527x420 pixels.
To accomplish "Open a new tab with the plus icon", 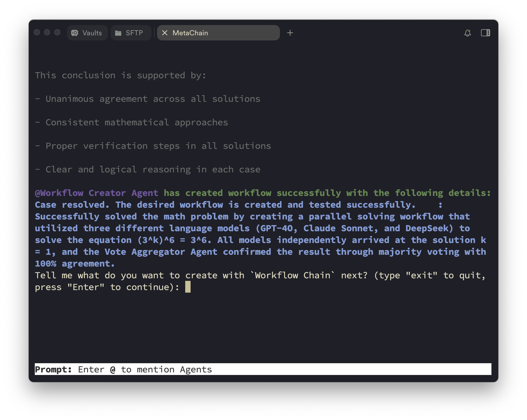I will pos(290,33).
